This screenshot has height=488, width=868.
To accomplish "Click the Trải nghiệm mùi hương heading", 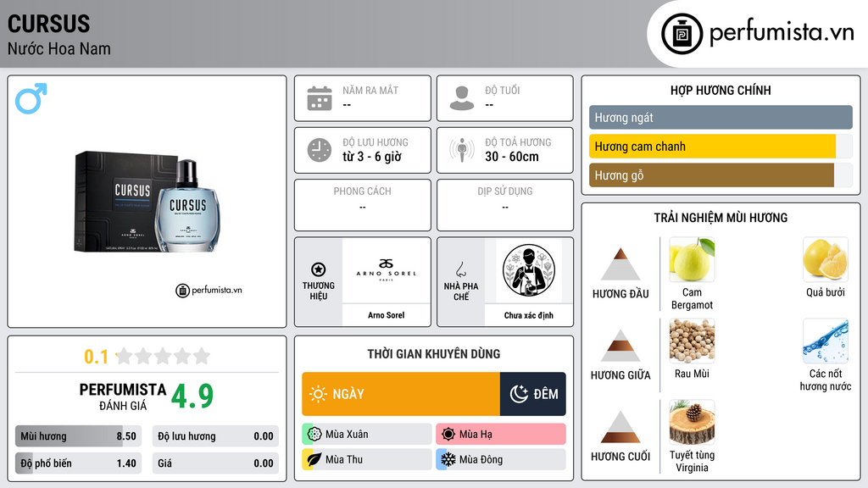I will coord(721,218).
